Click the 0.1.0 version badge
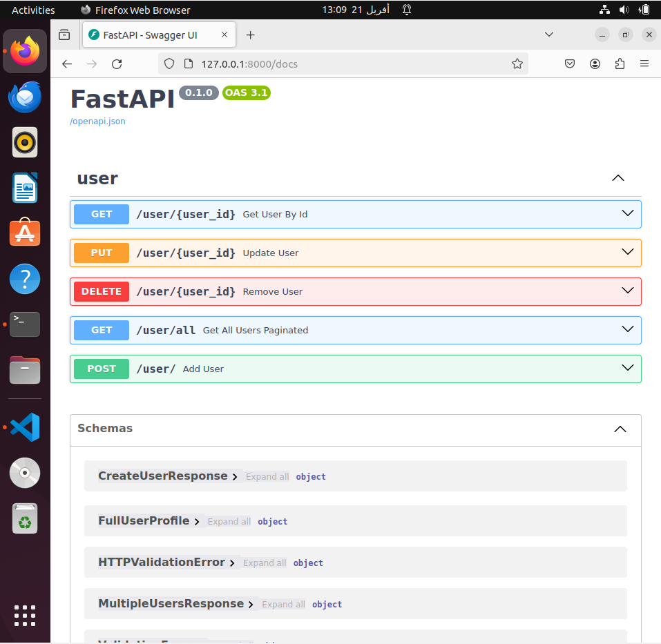 pos(198,92)
